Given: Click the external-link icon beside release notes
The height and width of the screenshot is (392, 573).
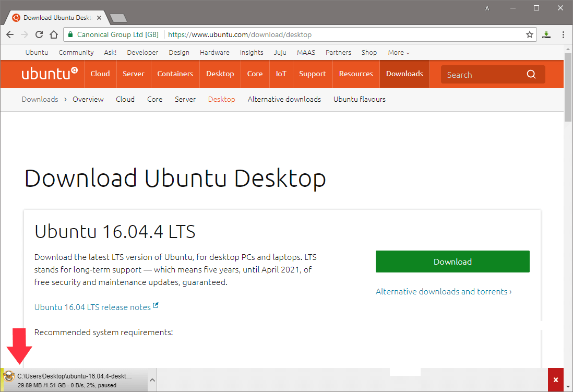Looking at the screenshot, I should coord(156,305).
